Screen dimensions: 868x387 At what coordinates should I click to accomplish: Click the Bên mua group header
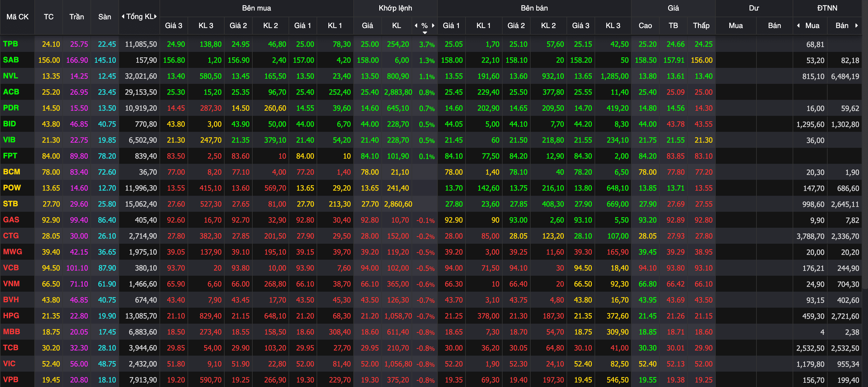(x=257, y=8)
